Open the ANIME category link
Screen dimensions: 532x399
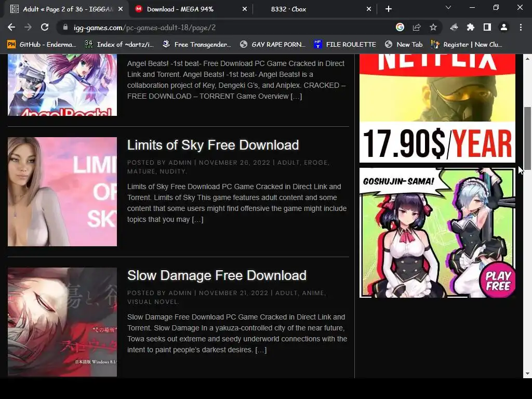coord(313,293)
